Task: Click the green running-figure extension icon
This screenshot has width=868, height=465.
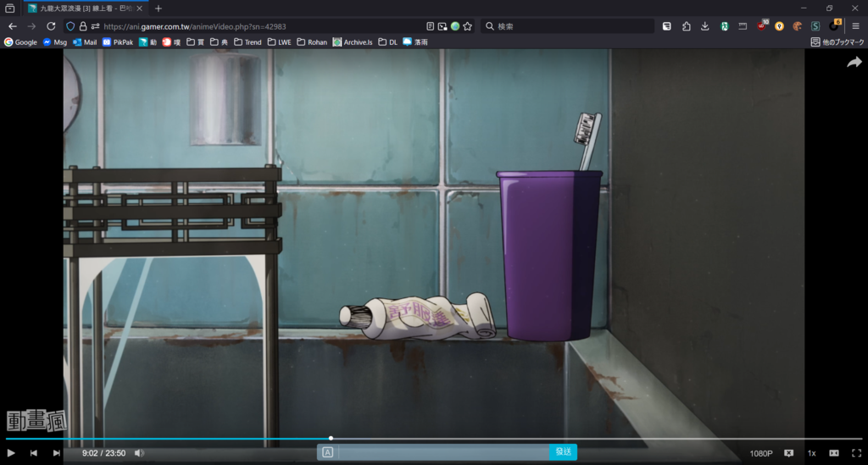Action: pyautogui.click(x=724, y=26)
